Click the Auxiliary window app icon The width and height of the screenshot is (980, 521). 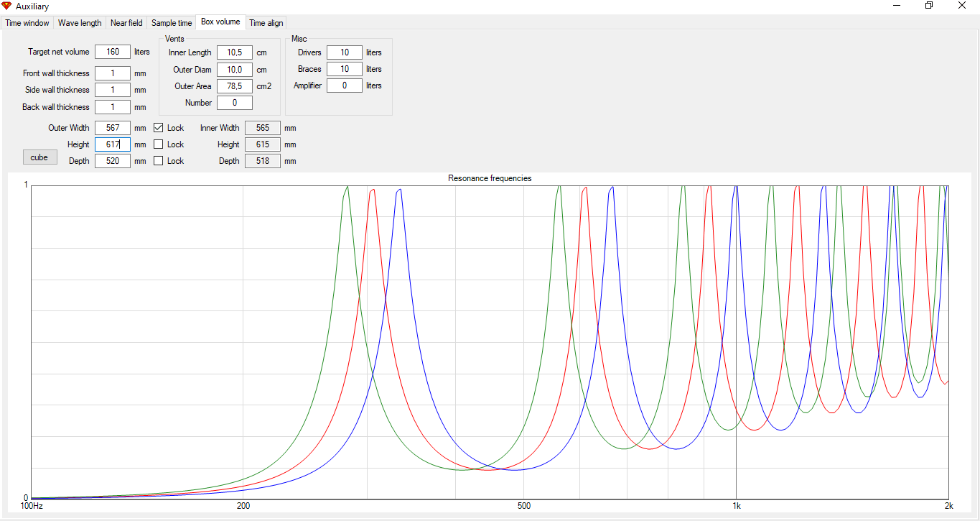tap(7, 6)
